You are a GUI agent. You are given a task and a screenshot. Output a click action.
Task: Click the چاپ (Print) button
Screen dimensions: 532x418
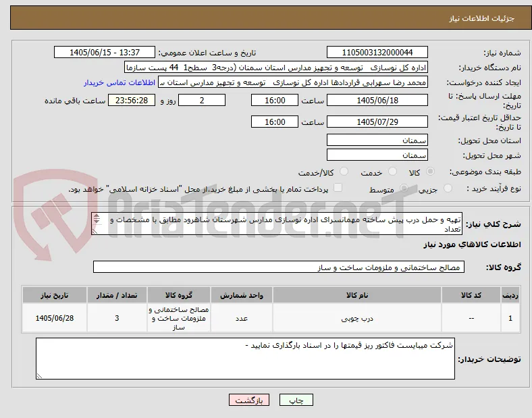296,400
